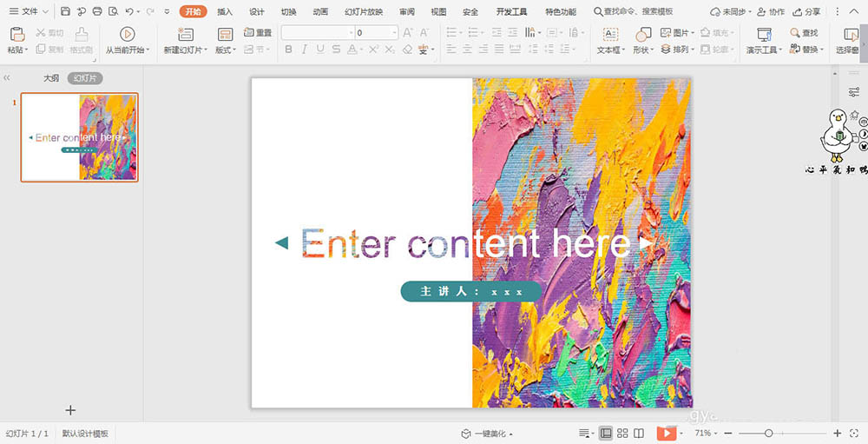
Task: Click the 协作 collaborate button
Action: 771,11
